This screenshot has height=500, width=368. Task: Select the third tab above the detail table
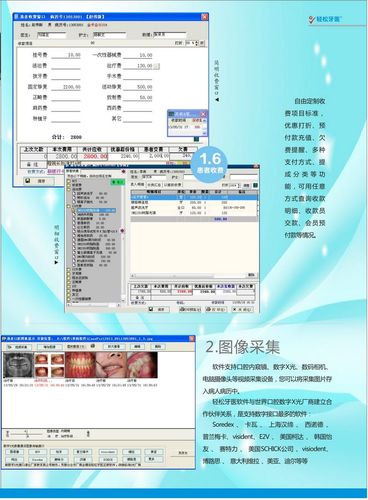172,184
